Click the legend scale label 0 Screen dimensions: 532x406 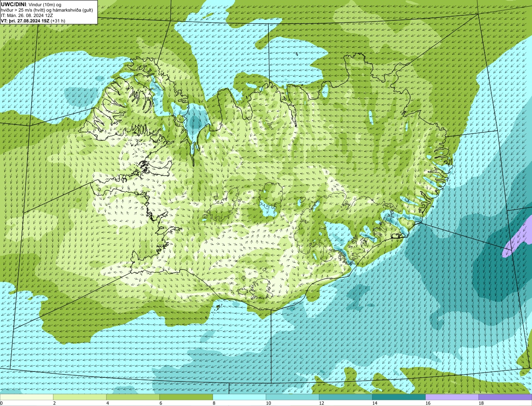2,403
